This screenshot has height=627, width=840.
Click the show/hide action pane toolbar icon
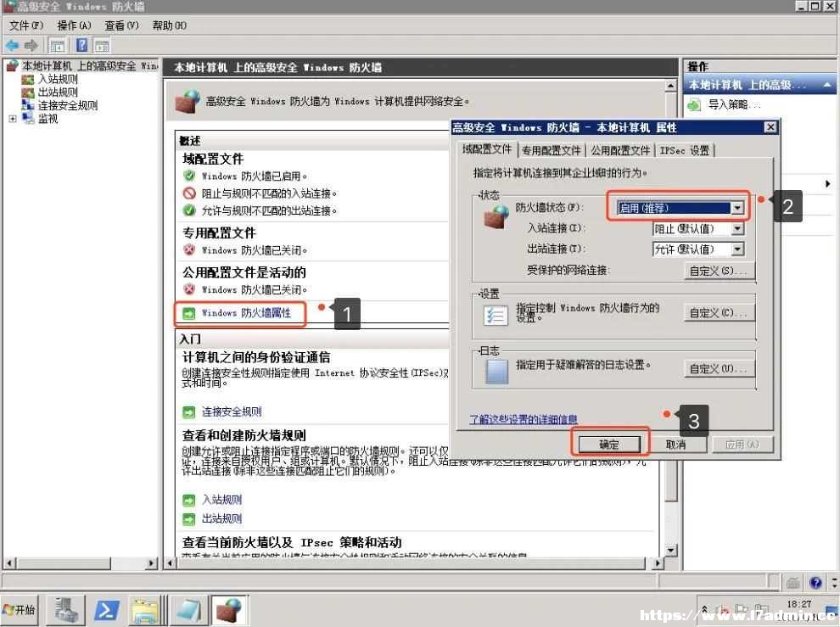coord(102,46)
